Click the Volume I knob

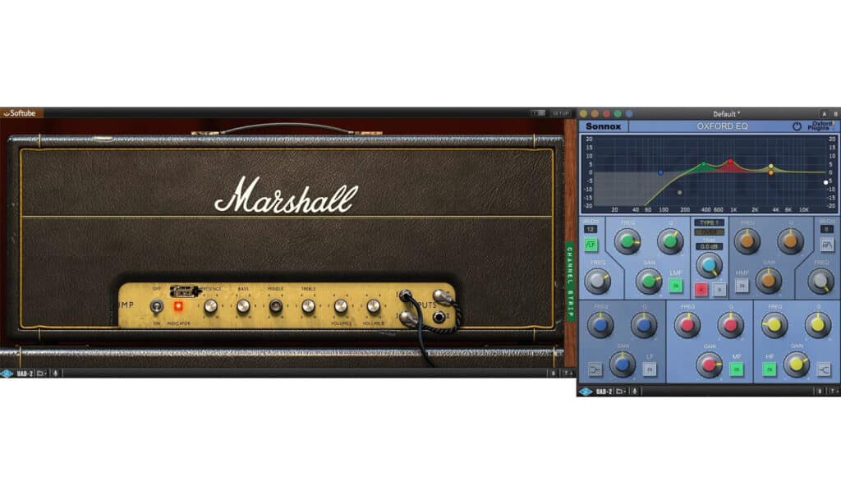[341, 306]
